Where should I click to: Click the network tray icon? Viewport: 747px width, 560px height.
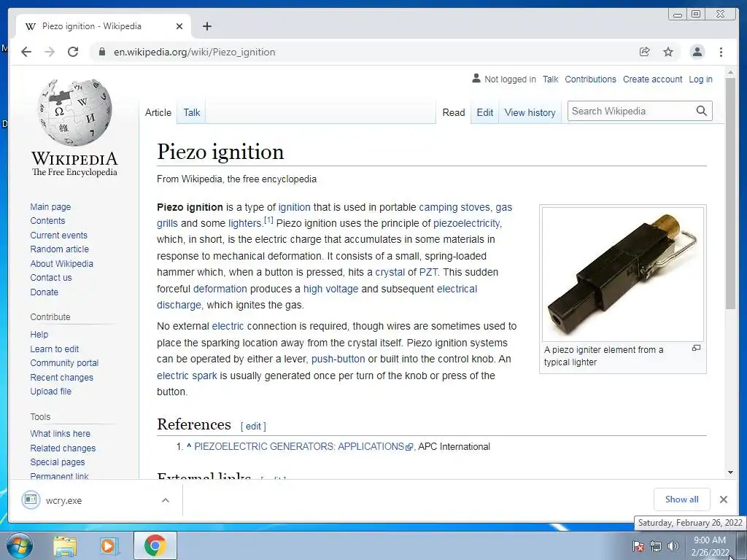656,546
